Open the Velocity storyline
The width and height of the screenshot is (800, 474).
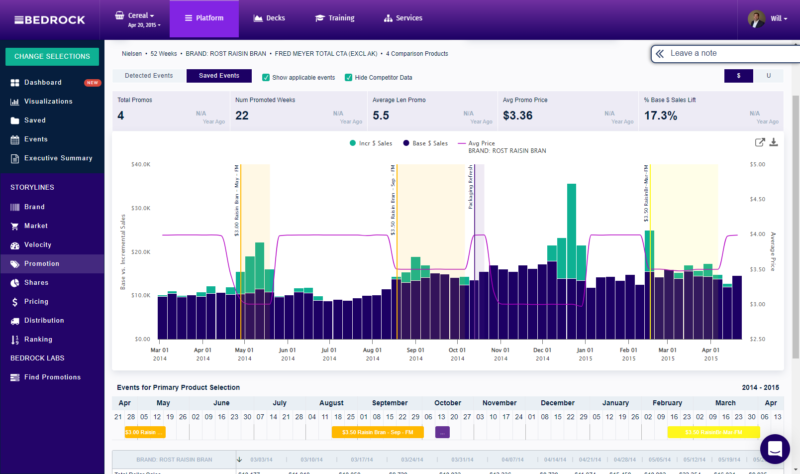(x=38, y=245)
